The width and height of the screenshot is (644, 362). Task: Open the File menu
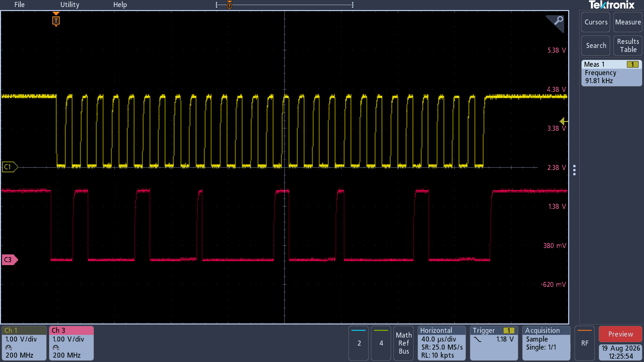19,5
